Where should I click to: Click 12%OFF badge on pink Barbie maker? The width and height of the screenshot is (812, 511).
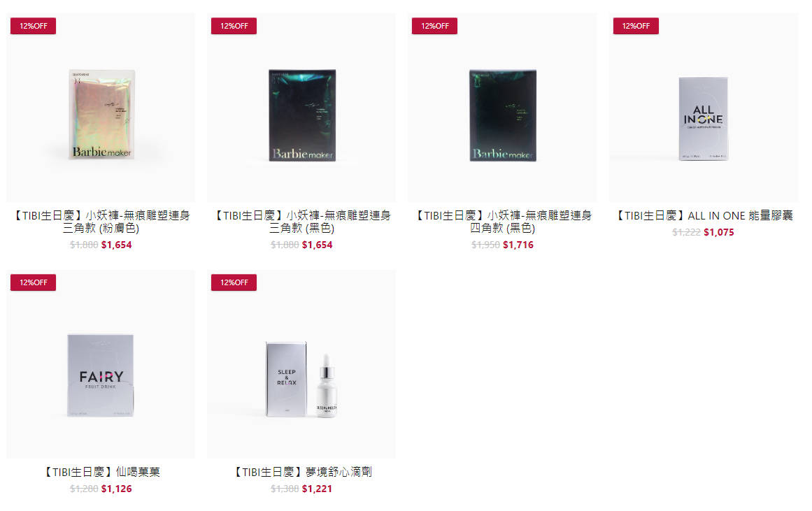pyautogui.click(x=33, y=26)
